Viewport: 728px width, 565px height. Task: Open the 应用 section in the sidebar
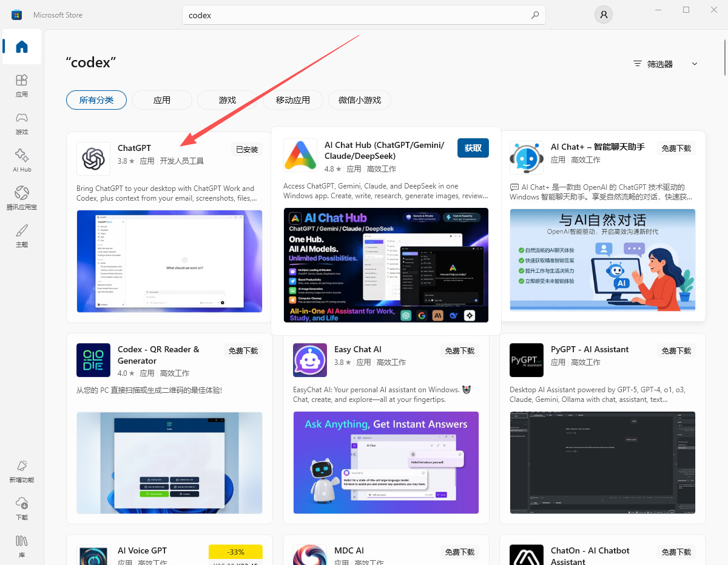(x=22, y=86)
